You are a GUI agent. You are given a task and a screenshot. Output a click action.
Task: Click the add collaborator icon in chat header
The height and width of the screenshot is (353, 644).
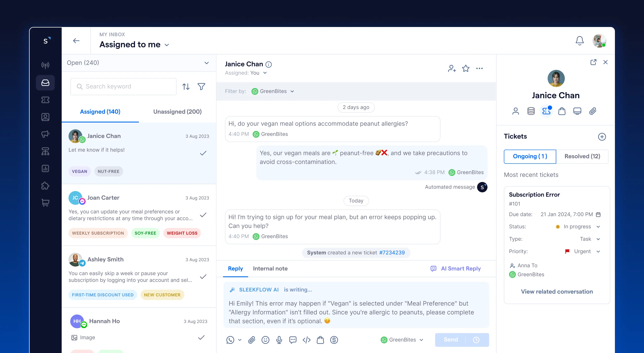point(452,69)
